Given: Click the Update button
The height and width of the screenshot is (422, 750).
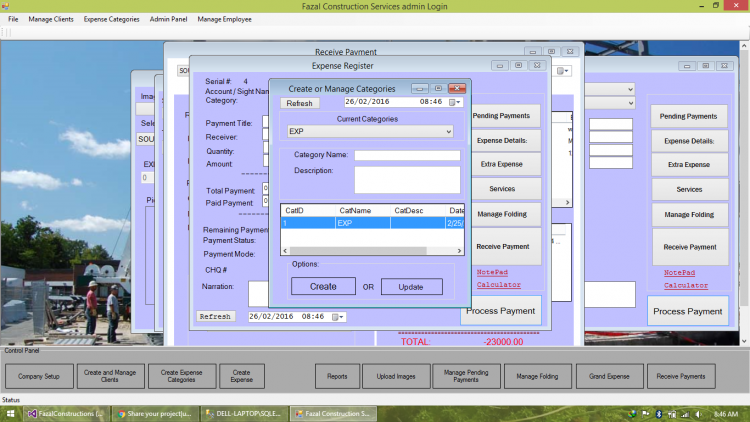Looking at the screenshot, I should tap(411, 287).
